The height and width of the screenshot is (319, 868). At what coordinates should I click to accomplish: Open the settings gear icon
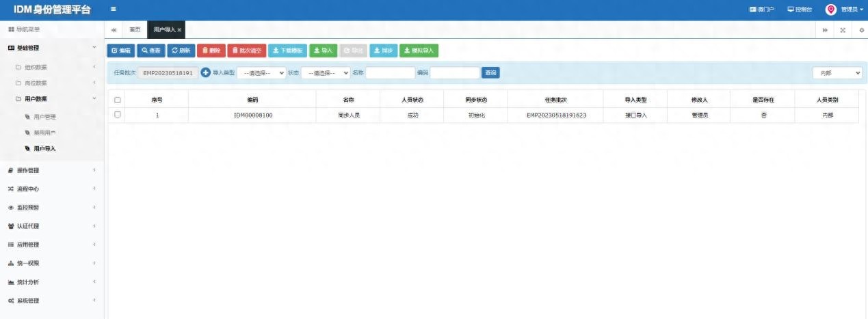coord(861,30)
